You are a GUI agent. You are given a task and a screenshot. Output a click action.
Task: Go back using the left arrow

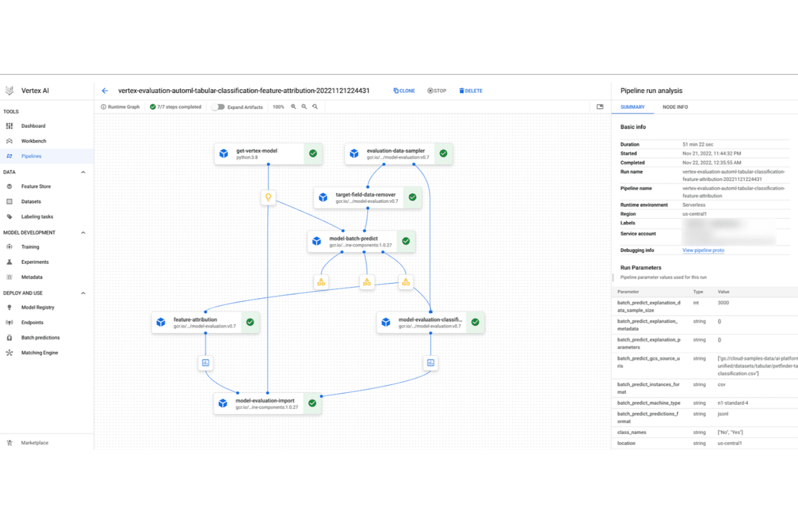(105, 91)
